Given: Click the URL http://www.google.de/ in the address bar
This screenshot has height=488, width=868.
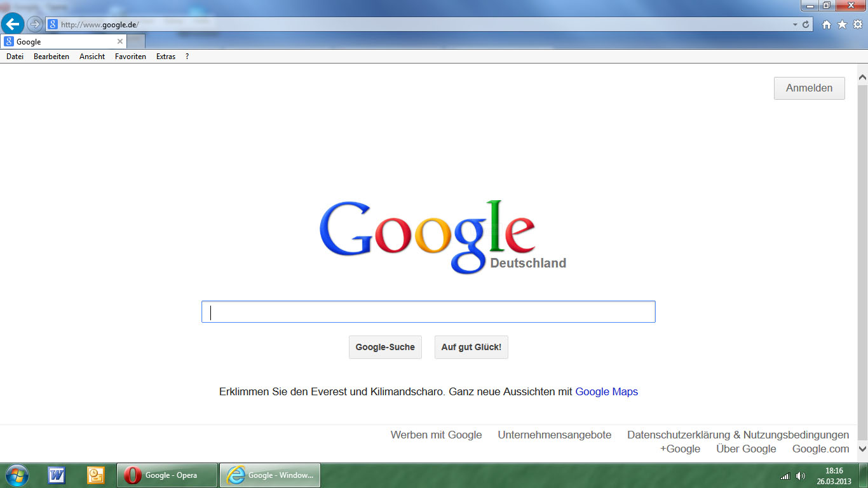Looking at the screenshot, I should [x=100, y=25].
